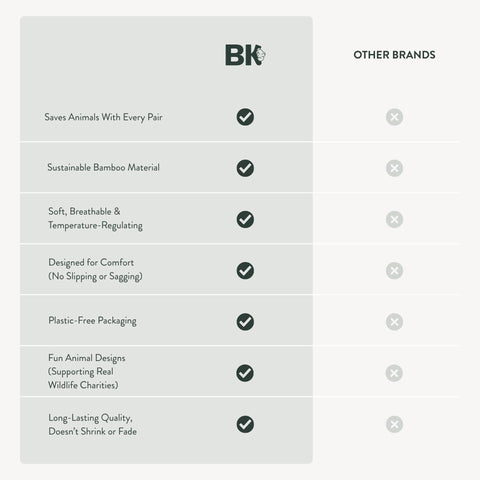The height and width of the screenshot is (480, 480).
Task: Select the OTHER BRANDS column heading
Action: (394, 55)
